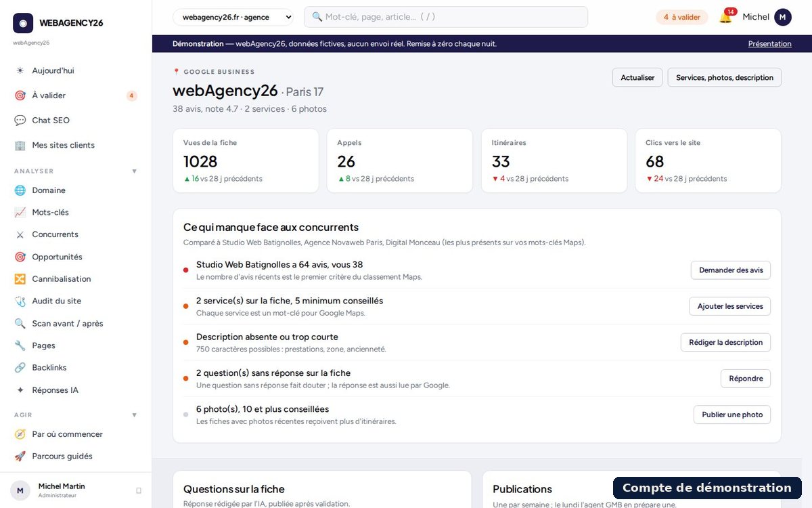Navigate to Concurrents menu item

pyautogui.click(x=76, y=234)
